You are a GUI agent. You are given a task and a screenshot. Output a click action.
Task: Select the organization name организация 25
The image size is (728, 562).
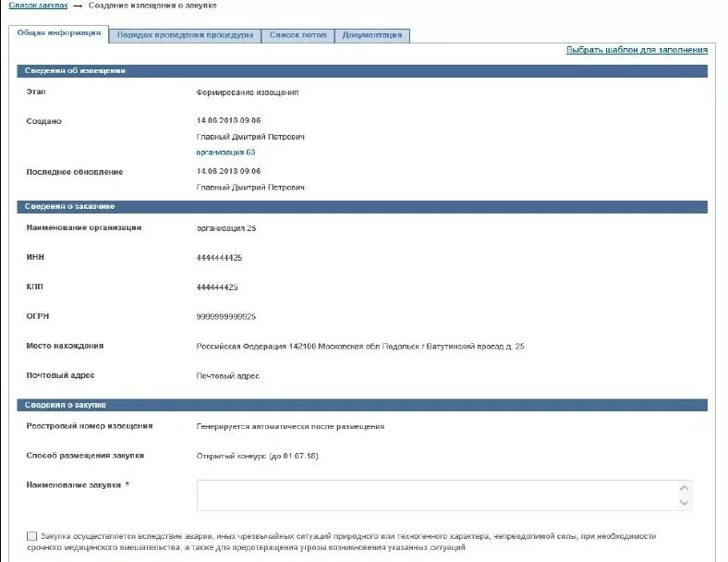click(226, 228)
